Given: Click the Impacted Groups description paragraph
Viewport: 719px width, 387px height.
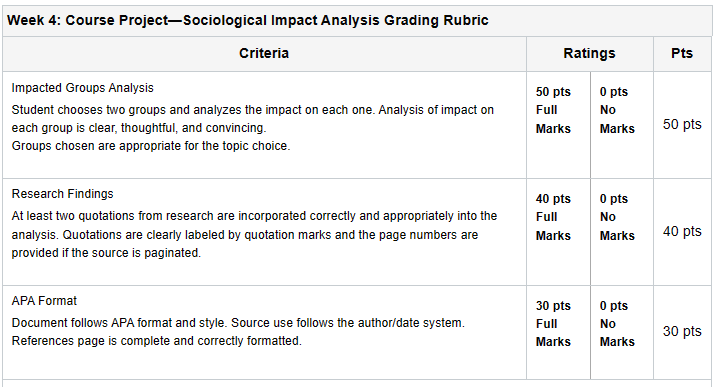Looking at the screenshot, I should (253, 128).
